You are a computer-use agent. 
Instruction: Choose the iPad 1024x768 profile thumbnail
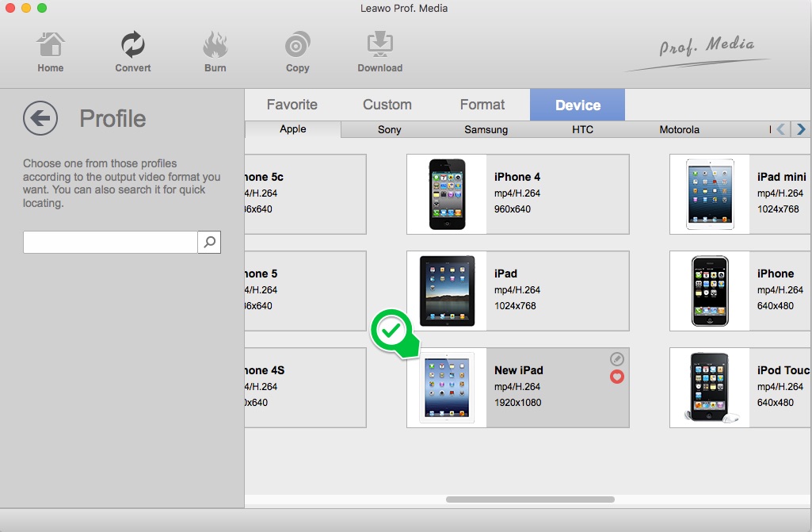point(447,291)
